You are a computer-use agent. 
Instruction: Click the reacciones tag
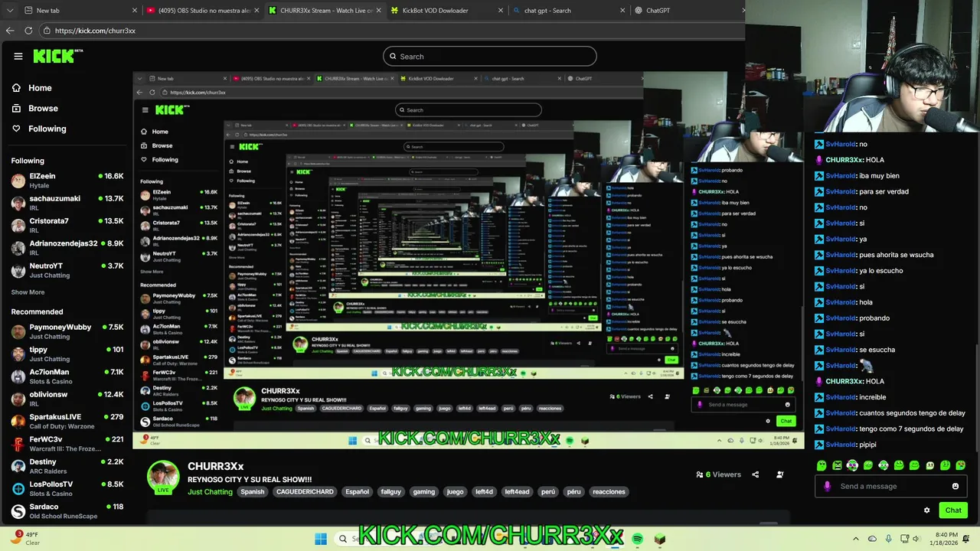(609, 492)
